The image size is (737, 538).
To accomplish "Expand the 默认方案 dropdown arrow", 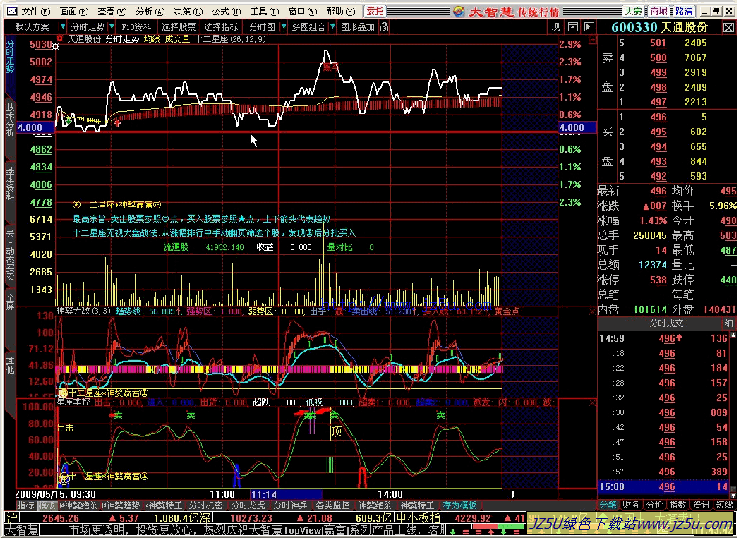I will coord(63,27).
